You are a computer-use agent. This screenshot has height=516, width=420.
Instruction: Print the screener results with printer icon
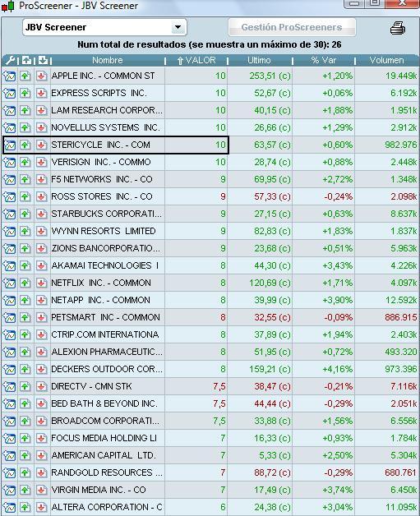click(398, 28)
